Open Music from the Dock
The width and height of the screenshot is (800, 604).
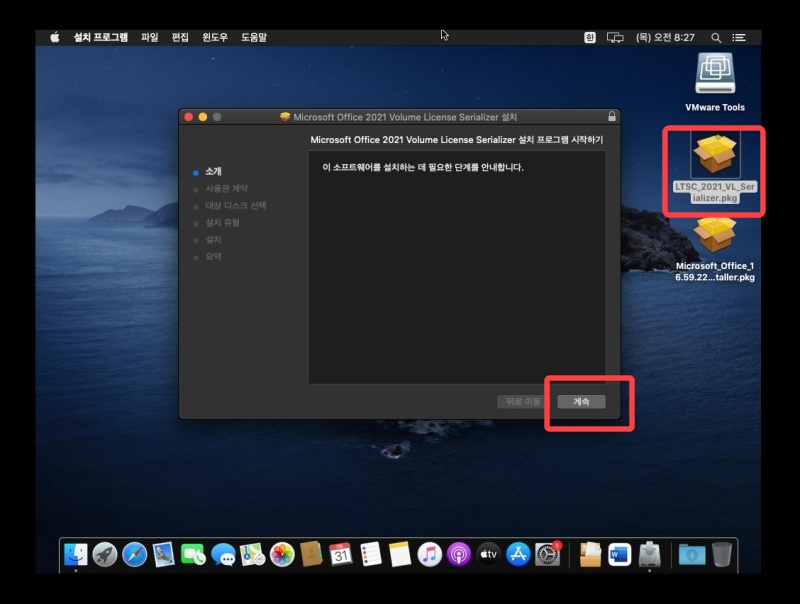click(429, 554)
